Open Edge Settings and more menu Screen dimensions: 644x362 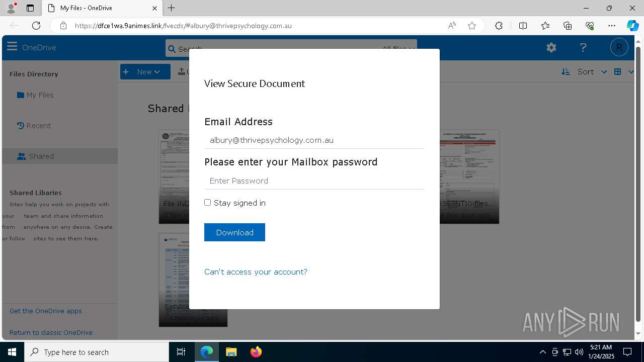(x=612, y=26)
